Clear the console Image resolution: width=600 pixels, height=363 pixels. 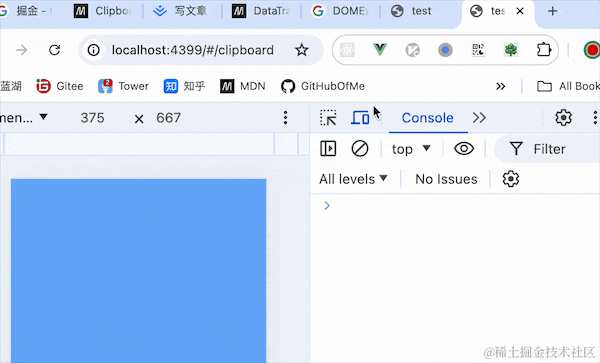click(x=360, y=148)
